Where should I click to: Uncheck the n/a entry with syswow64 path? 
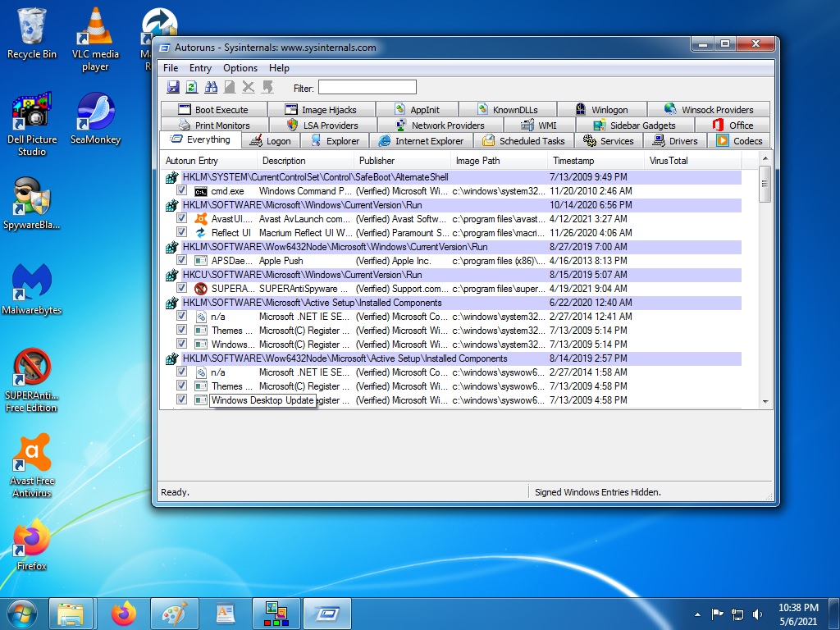tap(181, 372)
